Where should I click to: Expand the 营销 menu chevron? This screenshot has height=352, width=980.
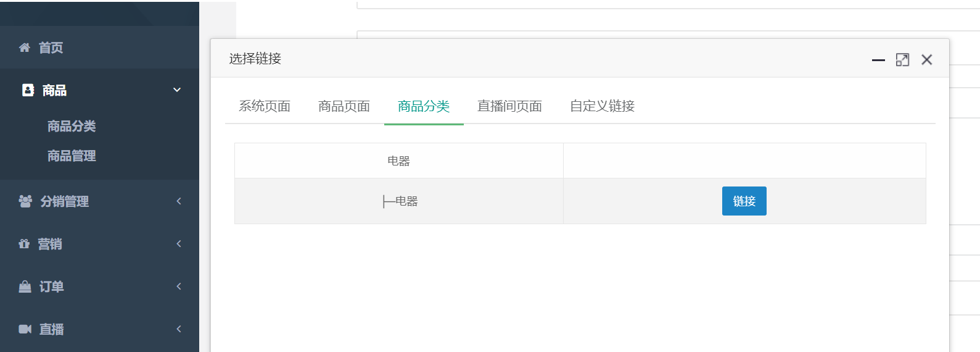pos(179,244)
